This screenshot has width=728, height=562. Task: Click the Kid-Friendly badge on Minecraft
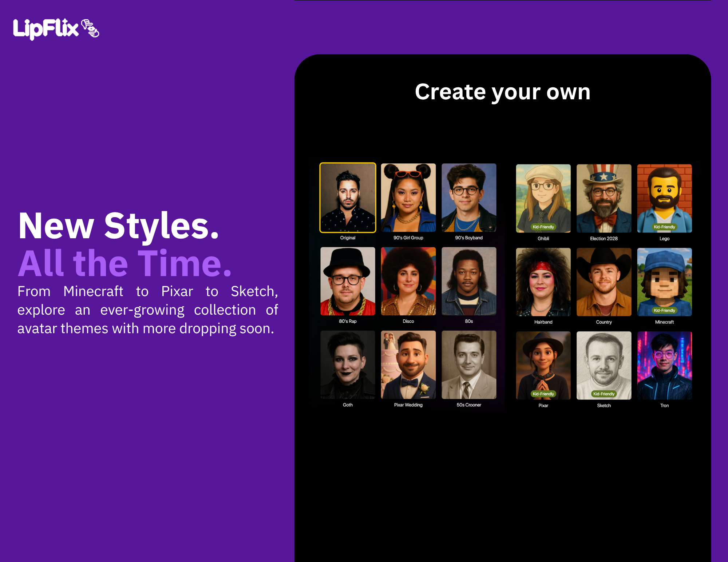click(664, 310)
